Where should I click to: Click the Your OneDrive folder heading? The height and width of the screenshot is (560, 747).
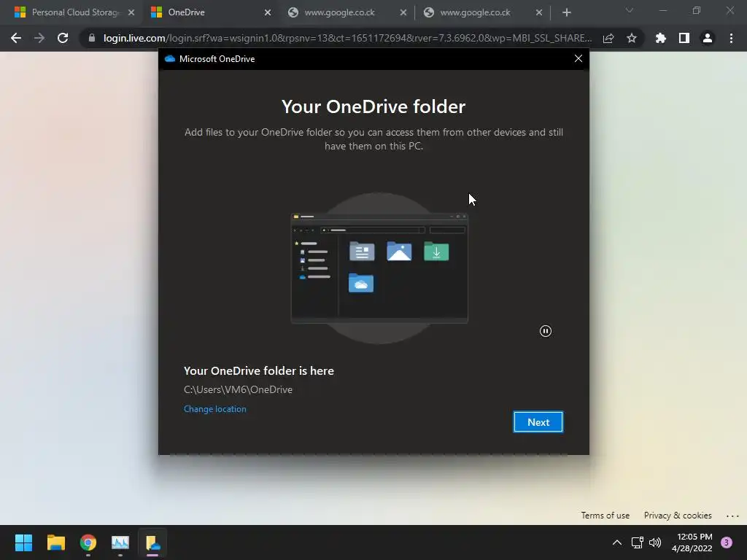(373, 106)
